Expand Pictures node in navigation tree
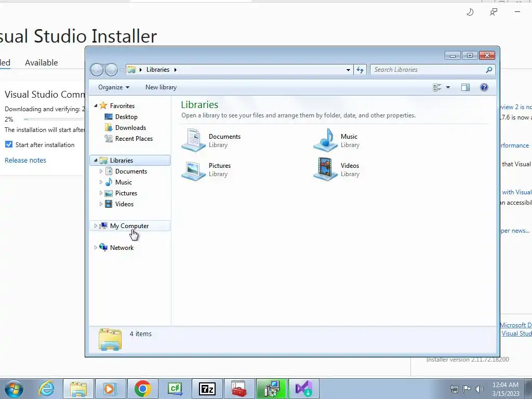This screenshot has width=532, height=399. tap(101, 193)
